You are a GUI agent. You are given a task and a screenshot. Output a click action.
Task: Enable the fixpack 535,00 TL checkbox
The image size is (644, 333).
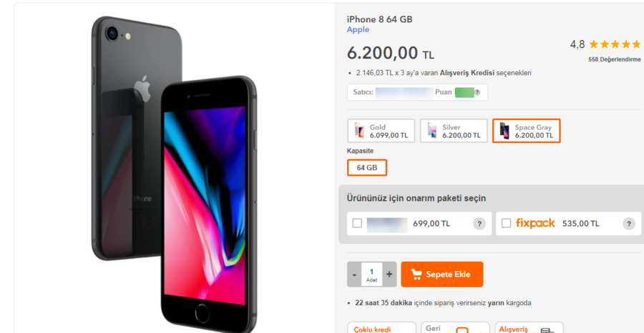tap(506, 224)
